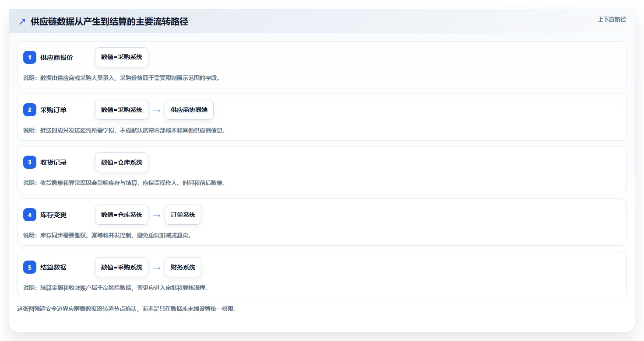Click the description starting 结算金额和收款账户
The height and width of the screenshot is (341, 644).
click(x=116, y=288)
